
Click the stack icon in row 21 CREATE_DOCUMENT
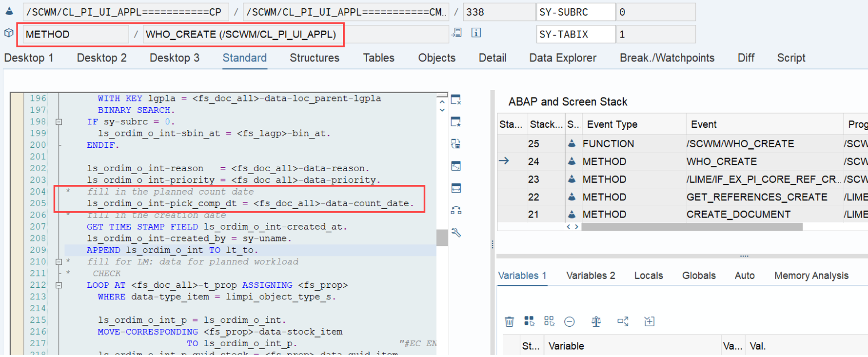572,214
